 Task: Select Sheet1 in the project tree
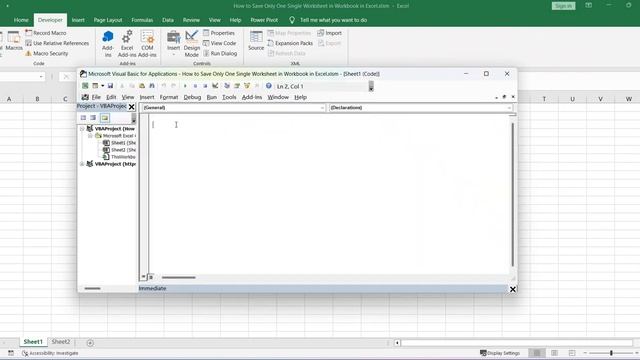point(120,143)
